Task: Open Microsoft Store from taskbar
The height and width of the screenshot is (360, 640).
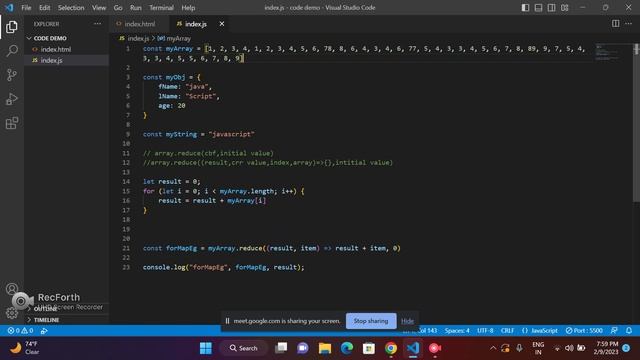Action: [369, 348]
